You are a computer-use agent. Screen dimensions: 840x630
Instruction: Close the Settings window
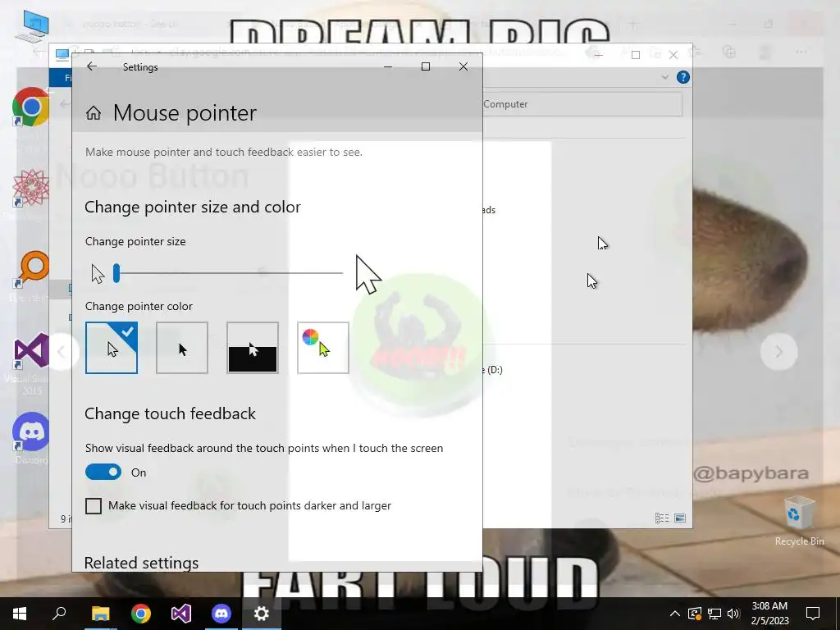463,66
